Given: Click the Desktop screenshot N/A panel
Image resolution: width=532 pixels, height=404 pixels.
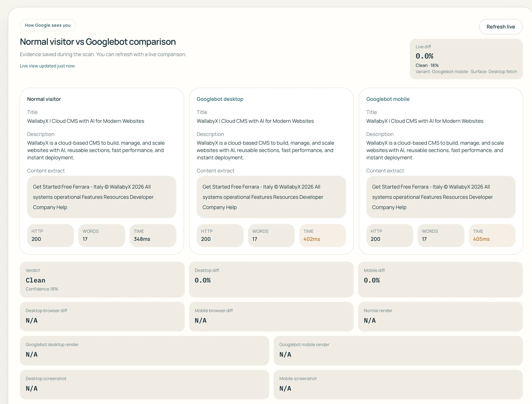Looking at the screenshot, I should tap(145, 384).
